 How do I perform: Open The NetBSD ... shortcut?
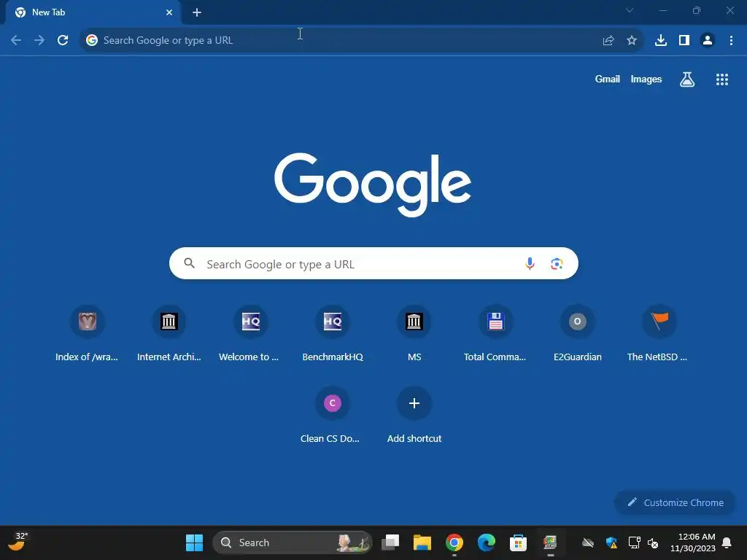pyautogui.click(x=659, y=335)
